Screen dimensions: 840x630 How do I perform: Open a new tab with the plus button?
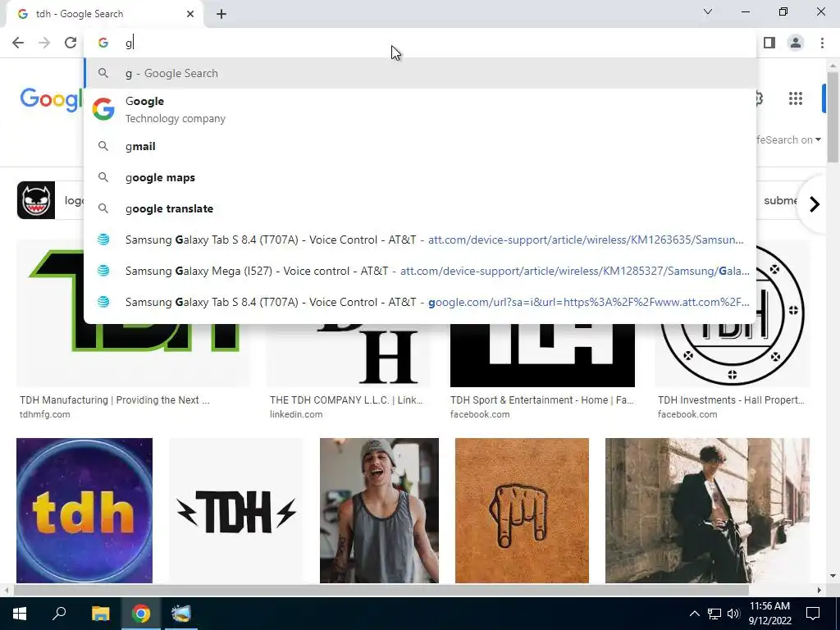pyautogui.click(x=221, y=14)
